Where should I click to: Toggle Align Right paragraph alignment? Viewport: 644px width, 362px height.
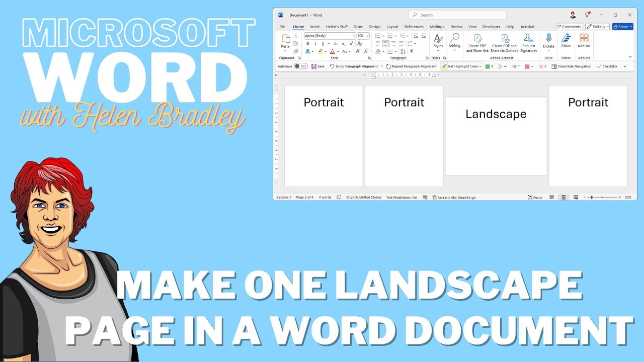(x=393, y=44)
